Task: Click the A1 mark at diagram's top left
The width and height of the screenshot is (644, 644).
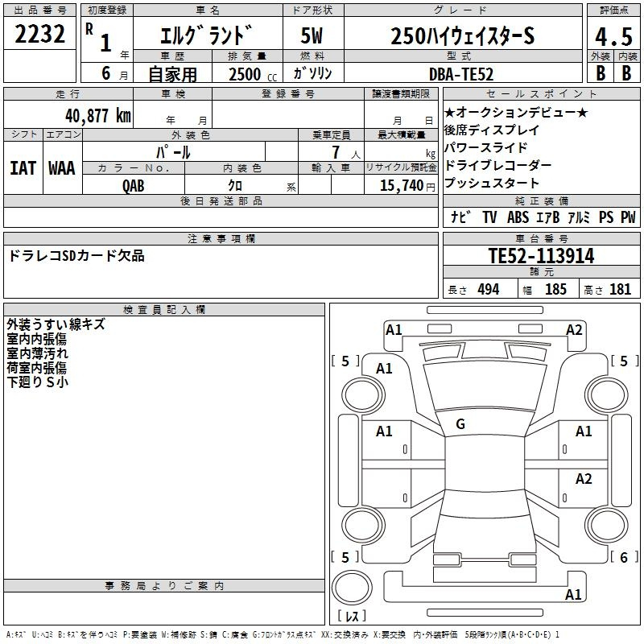Action: coord(394,329)
